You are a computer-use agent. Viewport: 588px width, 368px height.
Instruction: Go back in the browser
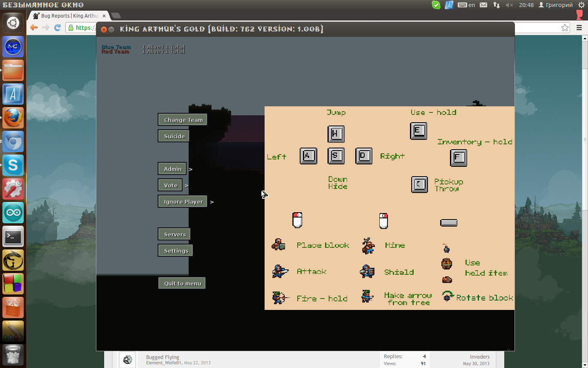tap(34, 27)
